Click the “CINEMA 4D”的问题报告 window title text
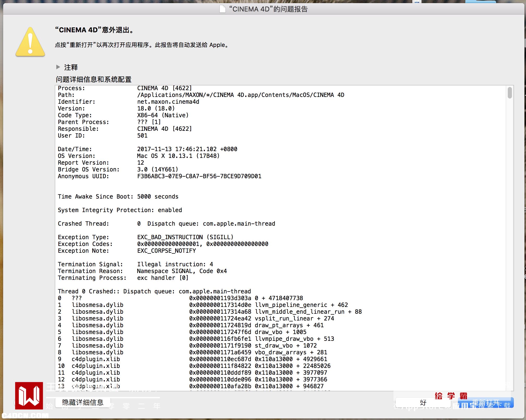The width and height of the screenshot is (526, 420). coord(268,9)
